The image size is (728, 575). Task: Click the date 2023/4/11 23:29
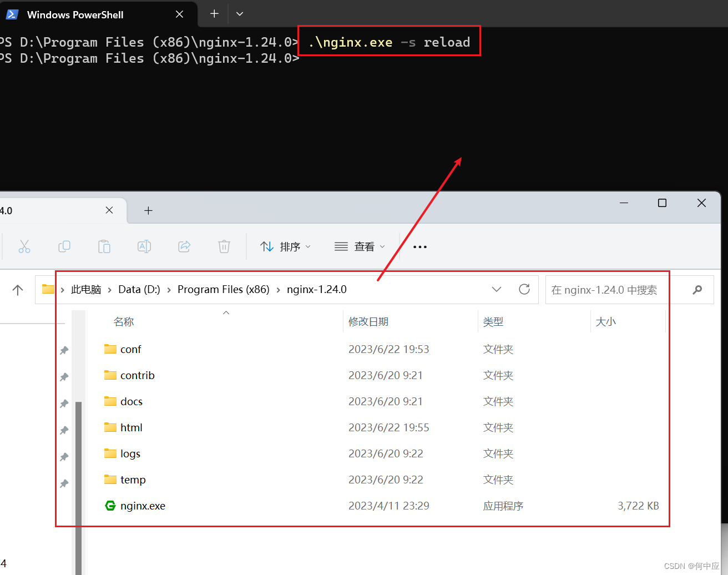[x=389, y=506]
